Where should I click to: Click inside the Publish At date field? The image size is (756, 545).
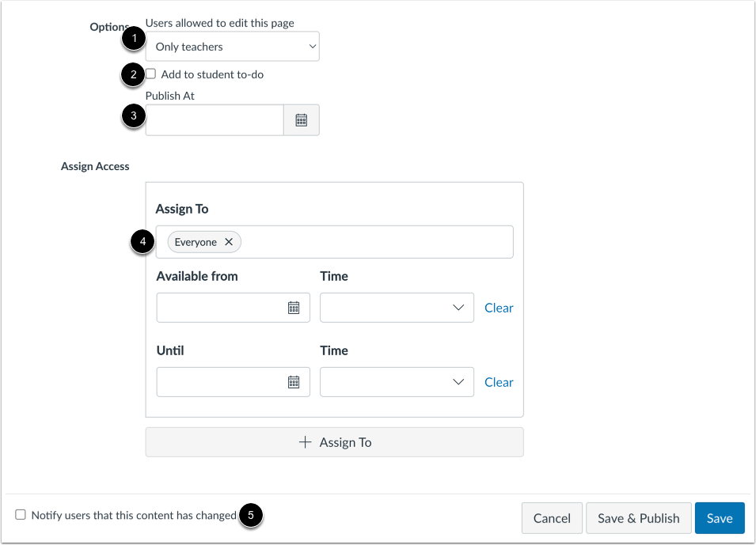point(214,119)
